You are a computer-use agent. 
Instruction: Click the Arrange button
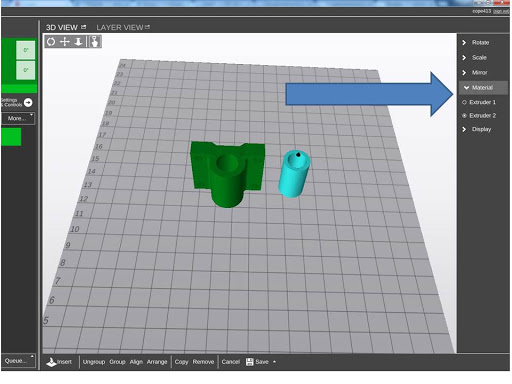157,362
